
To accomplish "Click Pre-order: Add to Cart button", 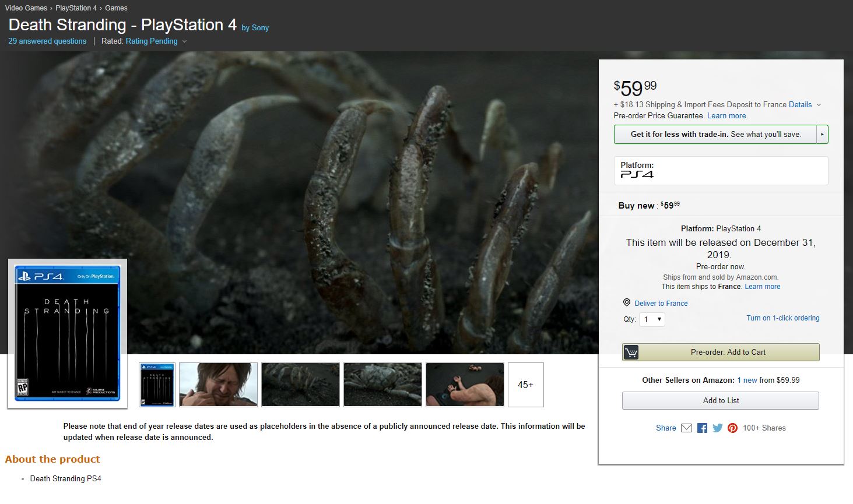I will tap(721, 352).
